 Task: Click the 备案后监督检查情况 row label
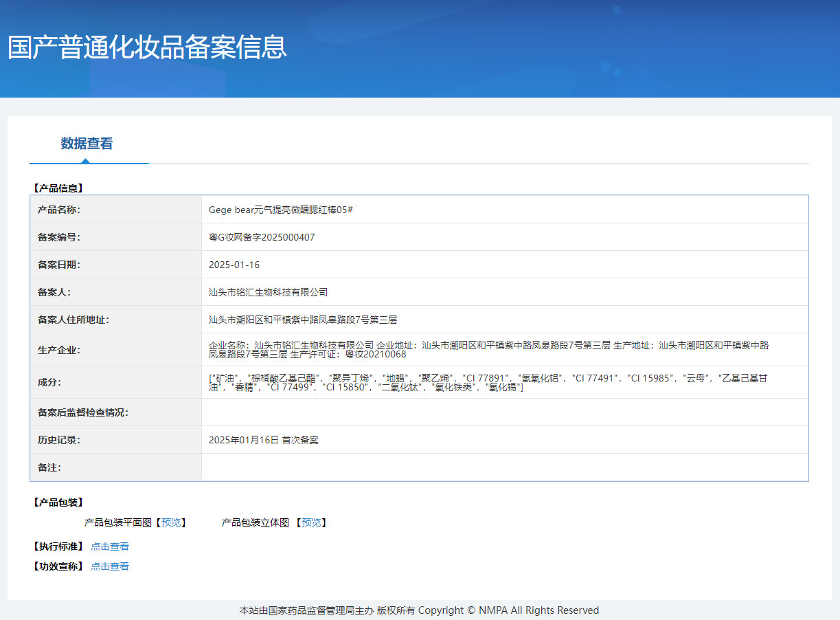83,412
